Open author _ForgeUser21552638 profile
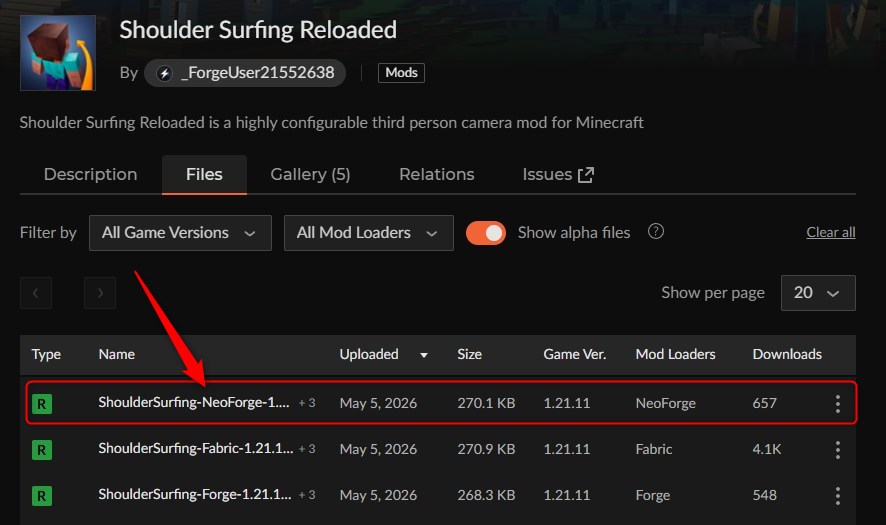 pyautogui.click(x=245, y=73)
